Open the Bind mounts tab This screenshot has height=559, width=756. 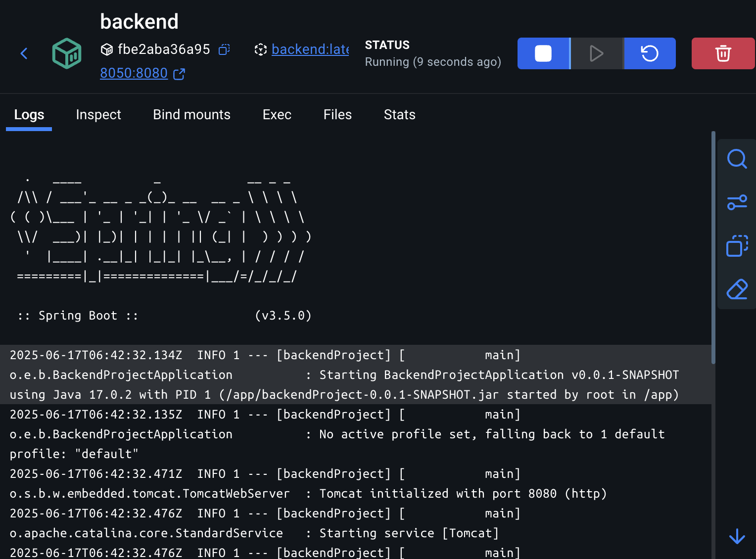click(192, 115)
